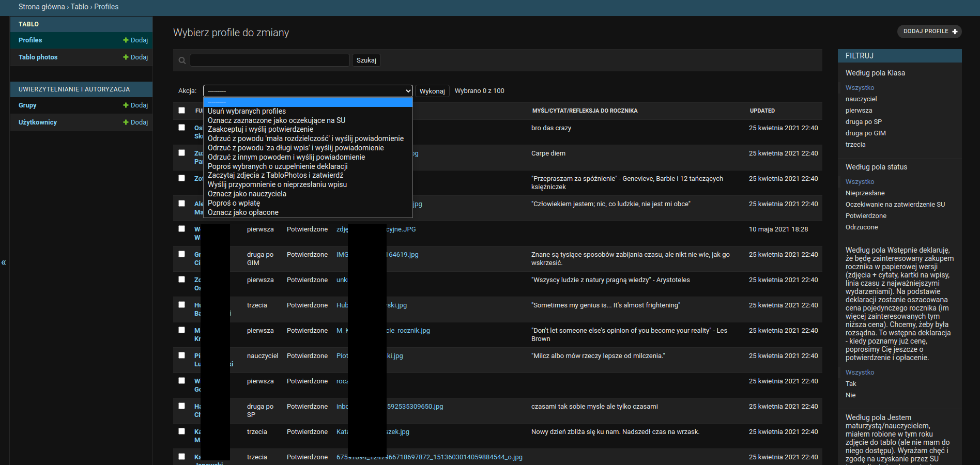The height and width of the screenshot is (465, 980).
Task: Select 'Zaakceptuj i wyślij potwierdzenie' option
Action: point(261,129)
